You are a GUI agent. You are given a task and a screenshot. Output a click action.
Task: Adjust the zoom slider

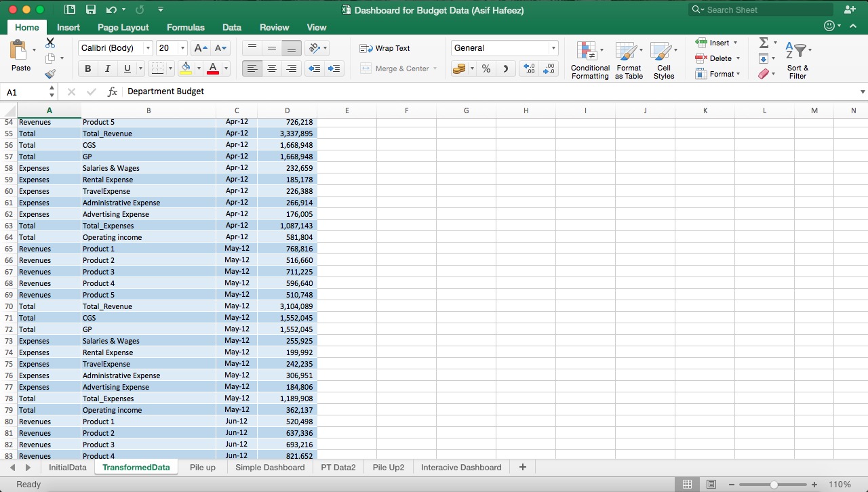772,484
